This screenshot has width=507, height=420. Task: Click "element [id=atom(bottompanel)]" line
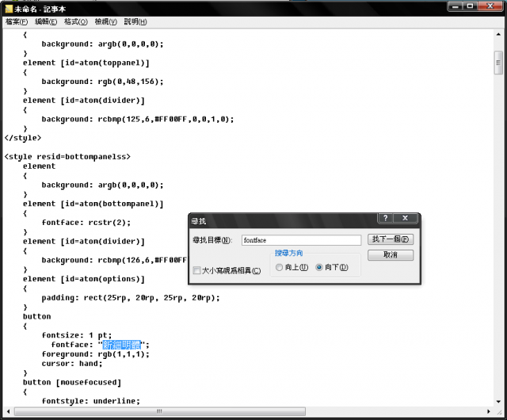(x=93, y=204)
